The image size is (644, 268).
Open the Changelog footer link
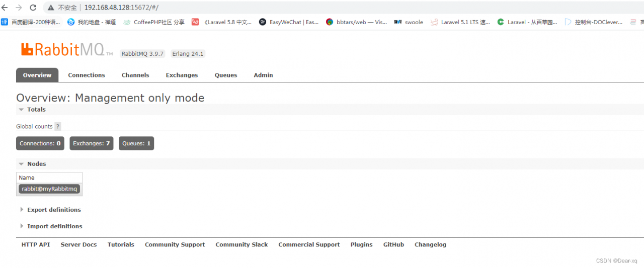pos(430,244)
